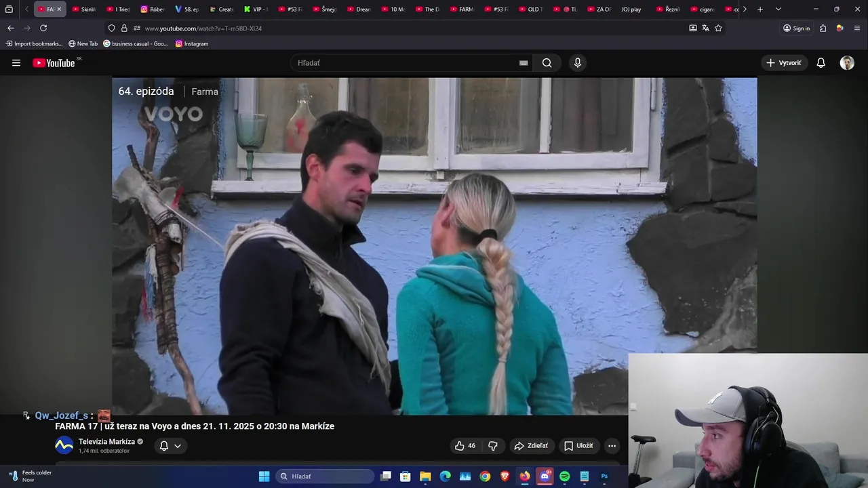Open the Televízia Markíza channel name link
This screenshot has height=488, width=868.
[x=106, y=442]
